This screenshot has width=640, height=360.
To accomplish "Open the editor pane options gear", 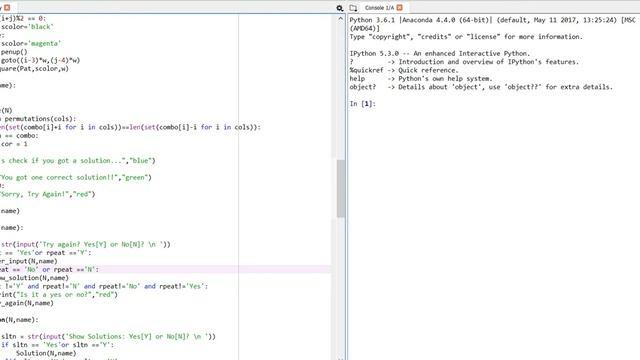I will 340,8.
